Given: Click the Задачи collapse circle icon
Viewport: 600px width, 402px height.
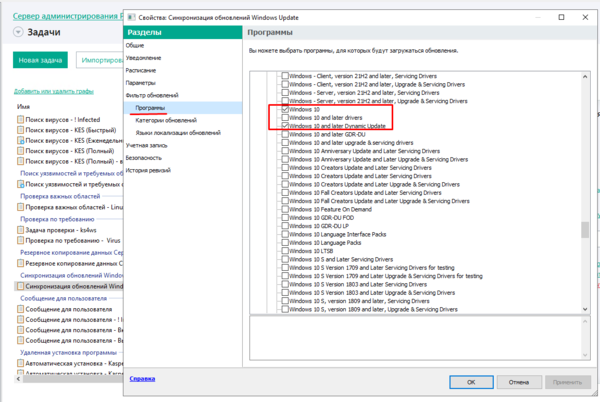Looking at the screenshot, I should [18, 32].
